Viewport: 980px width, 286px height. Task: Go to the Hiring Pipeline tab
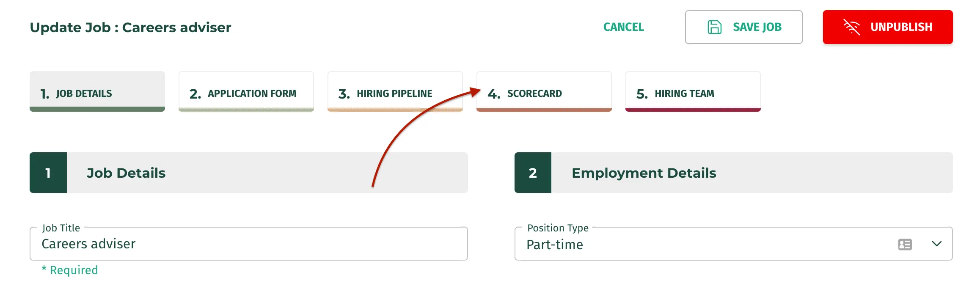395,91
